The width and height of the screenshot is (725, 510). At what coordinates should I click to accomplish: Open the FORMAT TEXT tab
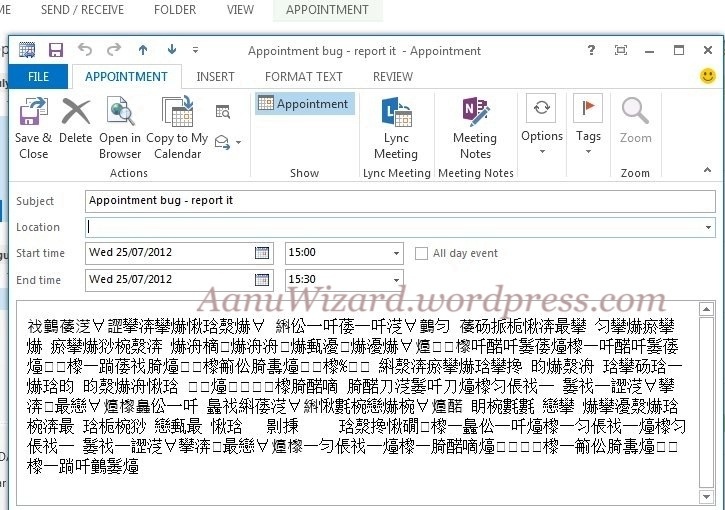point(303,77)
